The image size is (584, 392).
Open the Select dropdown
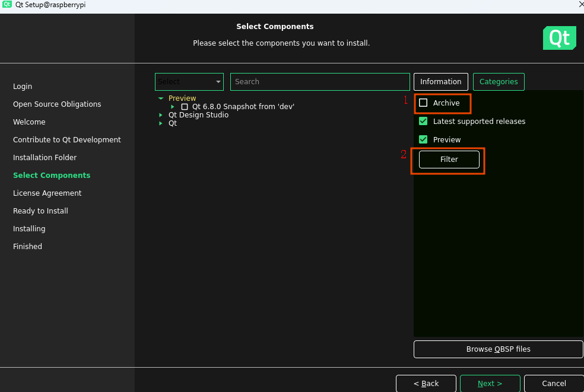click(189, 82)
